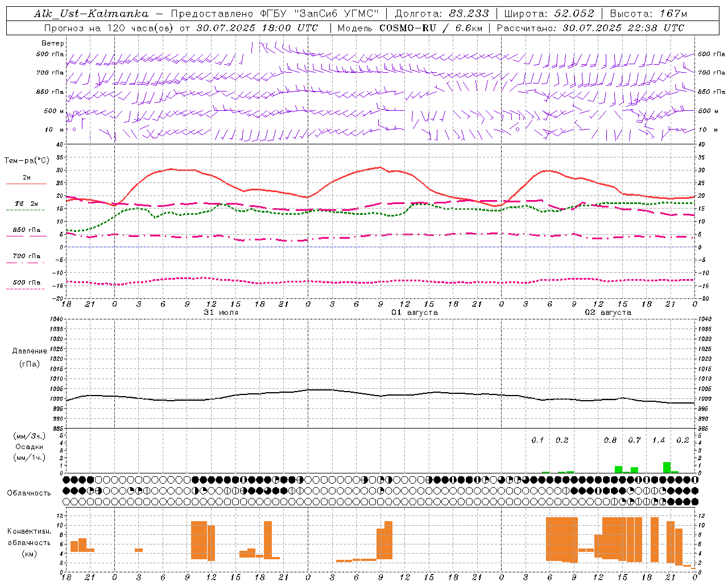
Task: Click the right-axis 700 гПа wind level label
Action: pos(712,73)
